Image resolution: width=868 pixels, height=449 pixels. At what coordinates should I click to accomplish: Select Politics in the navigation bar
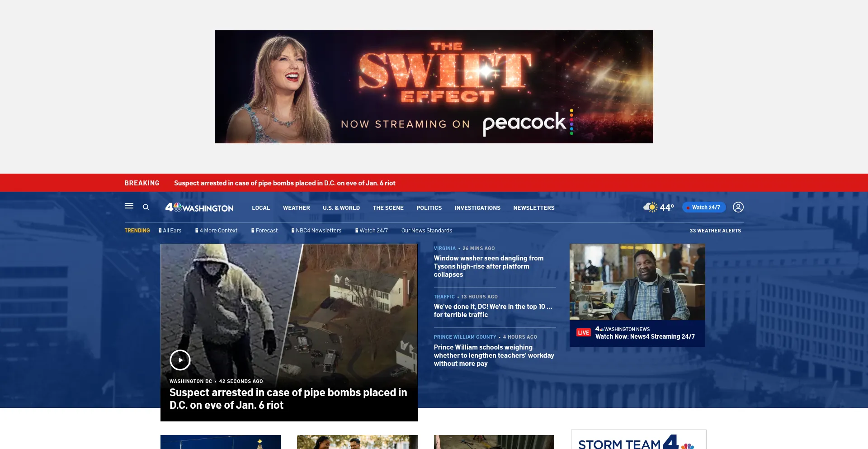tap(429, 208)
